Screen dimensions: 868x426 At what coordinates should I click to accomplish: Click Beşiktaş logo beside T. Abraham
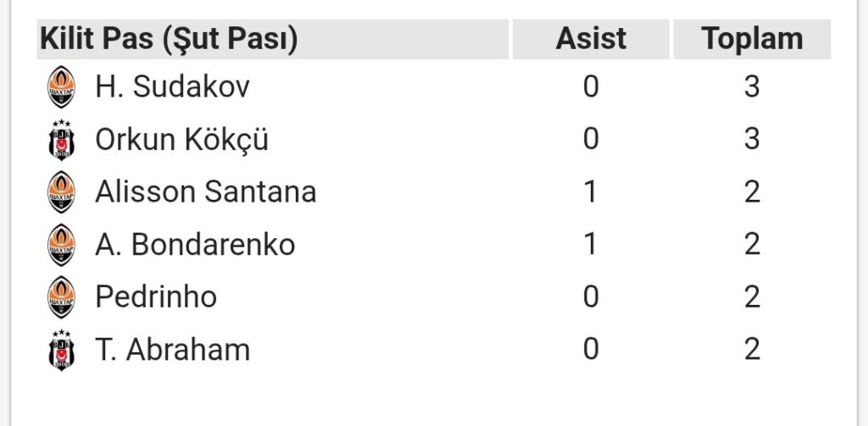point(61,350)
